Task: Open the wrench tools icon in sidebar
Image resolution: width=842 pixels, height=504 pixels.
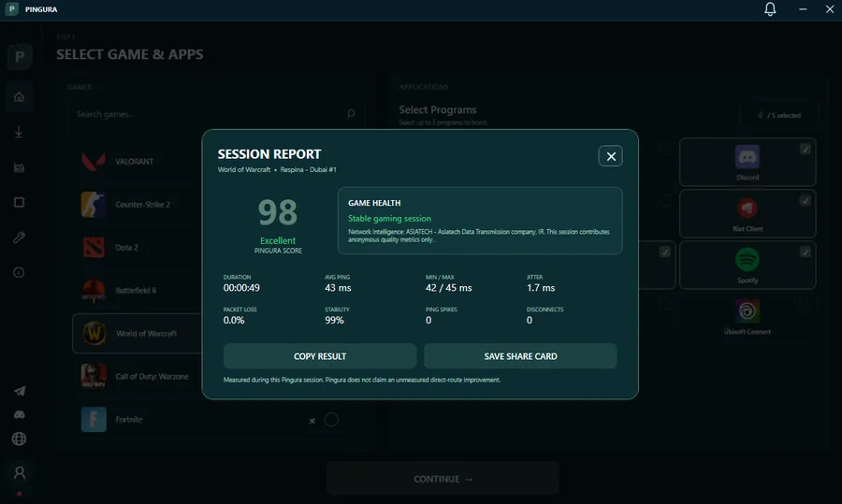Action: 19,238
